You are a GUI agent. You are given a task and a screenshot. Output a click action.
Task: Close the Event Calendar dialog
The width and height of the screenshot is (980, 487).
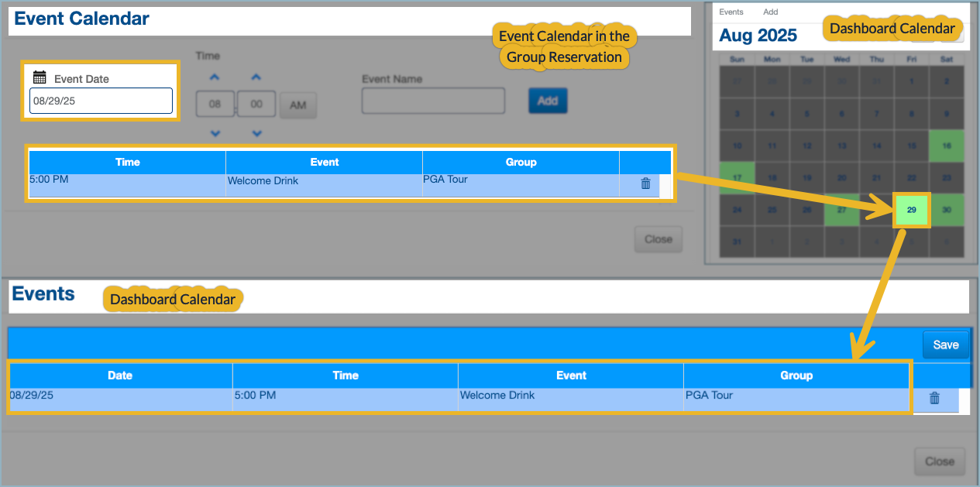658,238
